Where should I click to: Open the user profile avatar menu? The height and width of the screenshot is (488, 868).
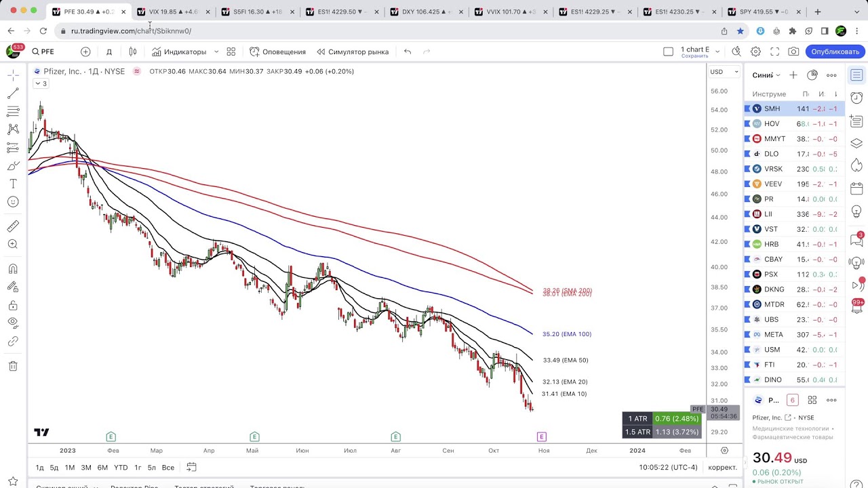pos(13,52)
